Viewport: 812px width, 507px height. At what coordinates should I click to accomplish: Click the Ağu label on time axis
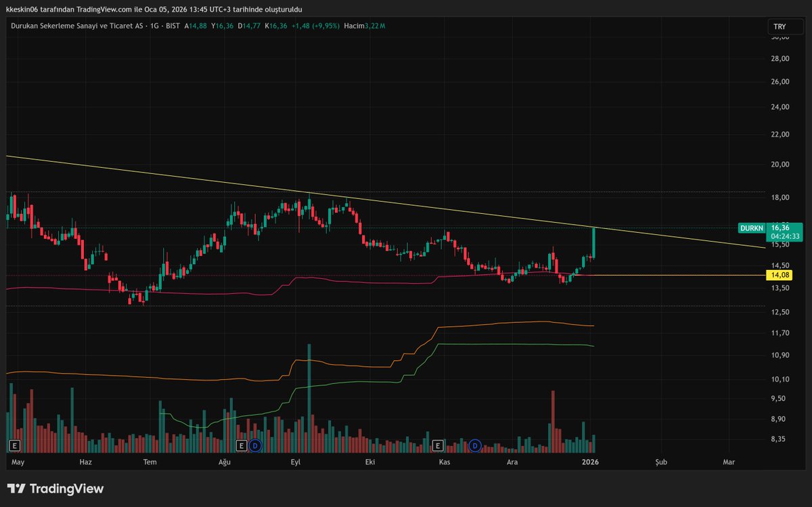(x=225, y=462)
